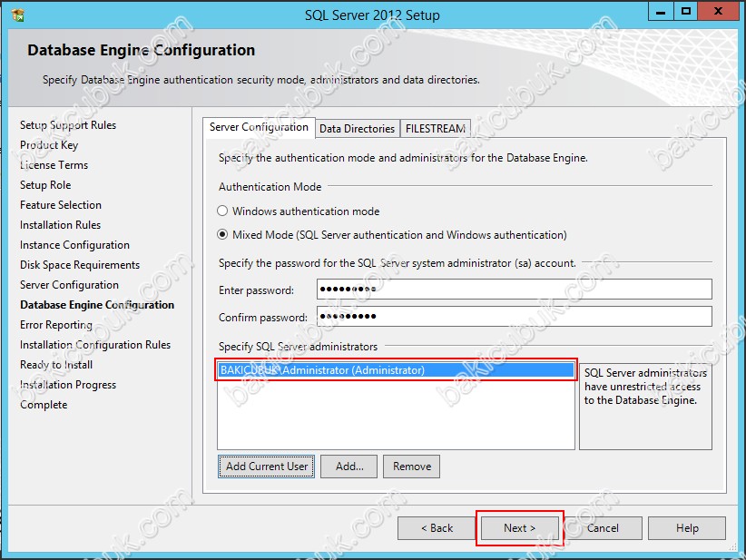The height and width of the screenshot is (560, 746).
Task: Click the Add... button
Action: tap(349, 467)
